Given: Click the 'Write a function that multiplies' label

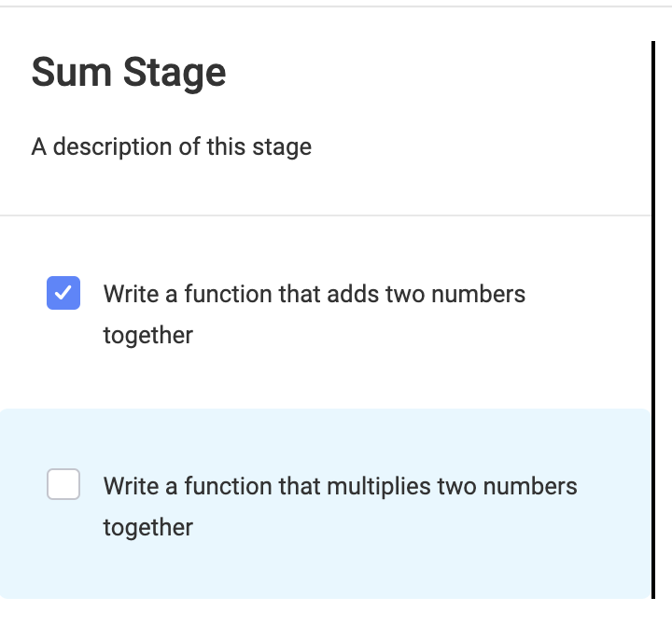Looking at the screenshot, I should 341,507.
